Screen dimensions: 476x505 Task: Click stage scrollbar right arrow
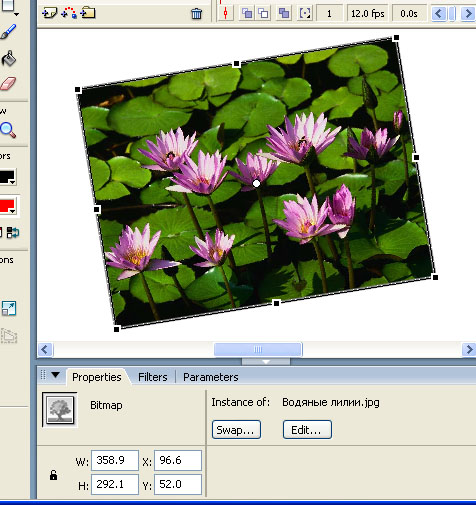[x=469, y=349]
